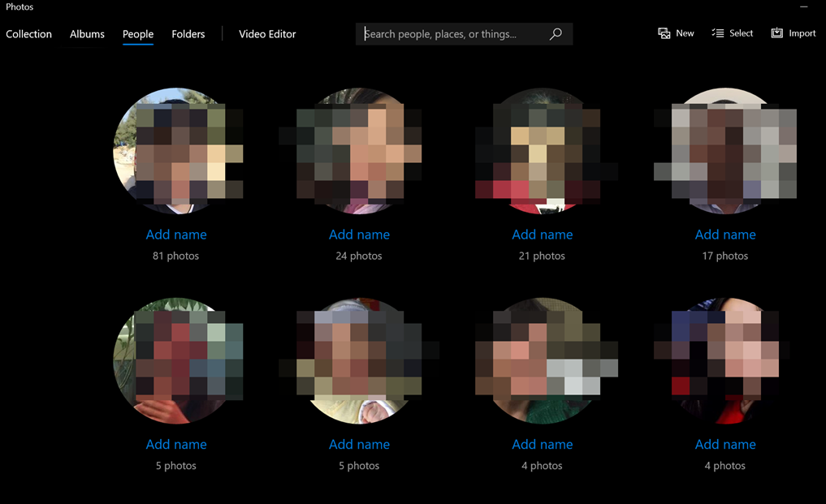This screenshot has height=504, width=826.
Task: Click the New button label
Action: coord(685,33)
